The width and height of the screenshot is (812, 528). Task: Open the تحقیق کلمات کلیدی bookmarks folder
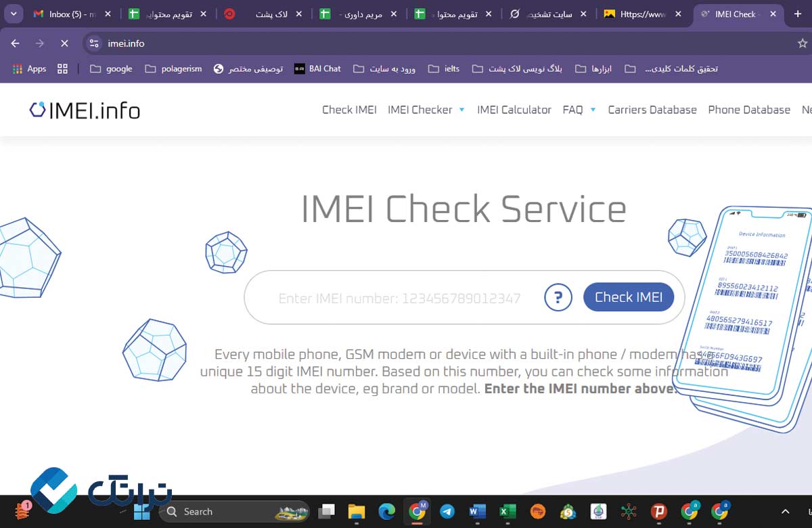click(x=671, y=68)
